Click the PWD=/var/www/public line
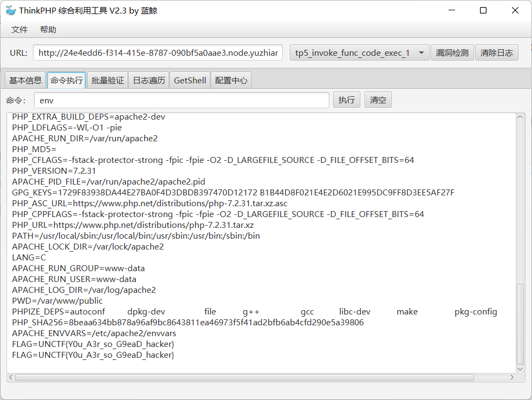The width and height of the screenshot is (532, 400). point(57,301)
